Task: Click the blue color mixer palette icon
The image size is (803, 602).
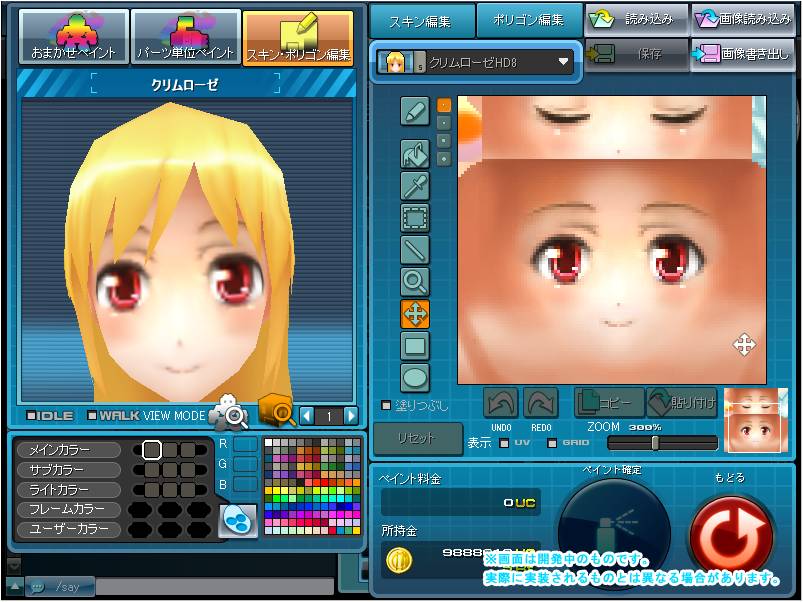Action: 238,521
